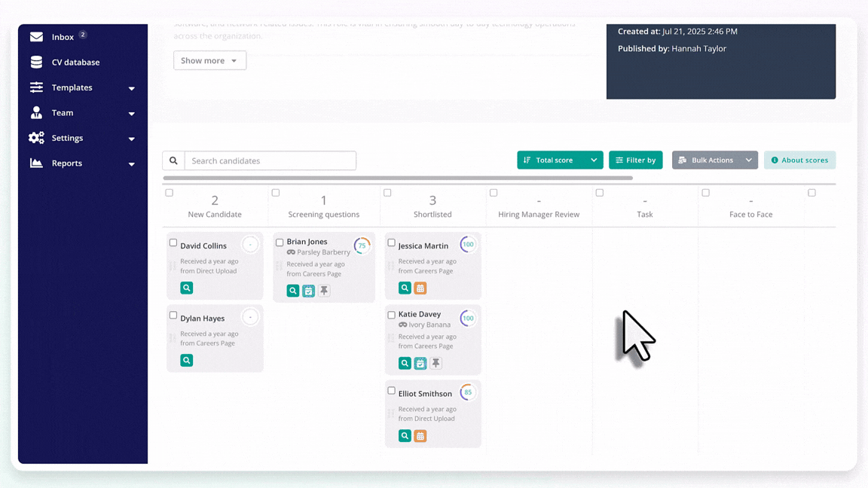This screenshot has width=868, height=488.
Task: View Dylan Hayes CV with magnifier icon
Action: pos(187,360)
